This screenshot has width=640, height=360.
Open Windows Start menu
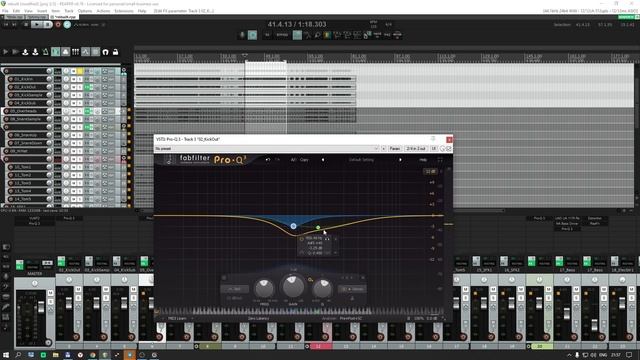click(x=6, y=355)
